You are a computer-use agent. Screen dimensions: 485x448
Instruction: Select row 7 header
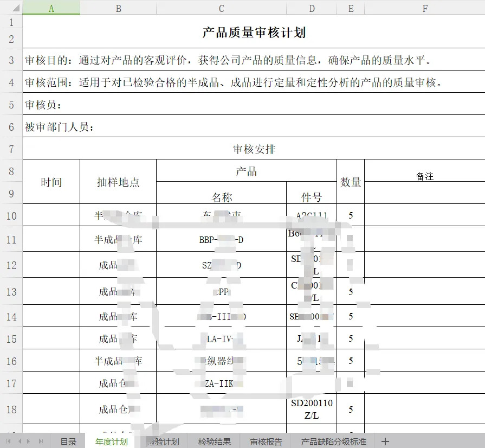(11, 149)
